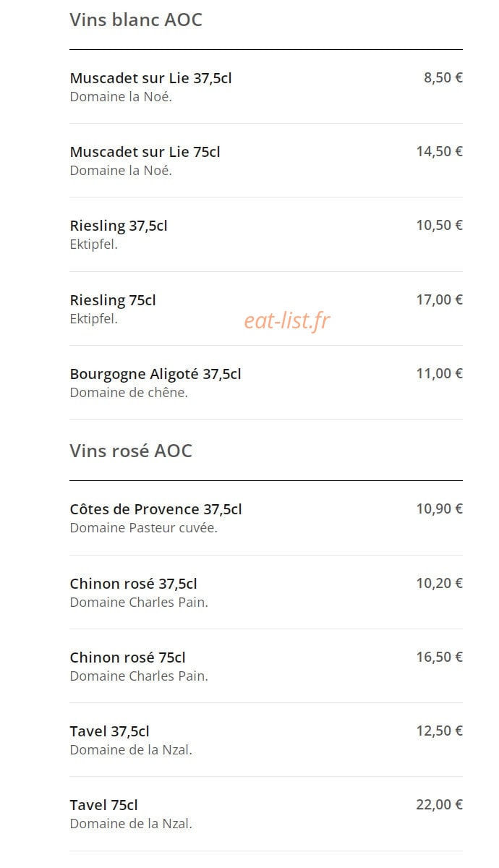Choose the Chinon rosé 37,5cl item
The image size is (499, 868).
(x=266, y=592)
